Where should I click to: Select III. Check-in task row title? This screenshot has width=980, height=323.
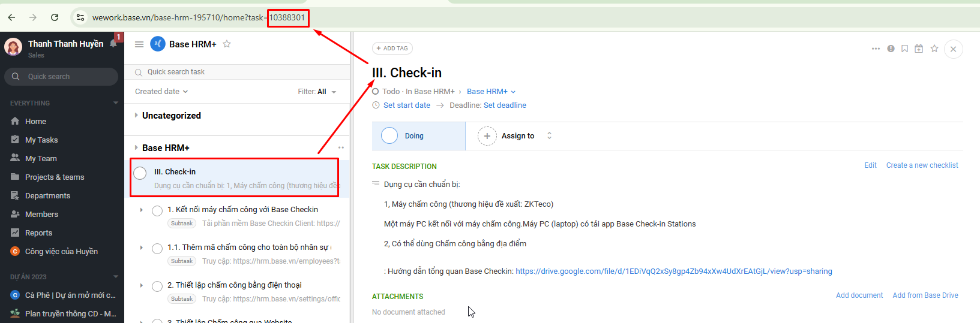click(175, 171)
